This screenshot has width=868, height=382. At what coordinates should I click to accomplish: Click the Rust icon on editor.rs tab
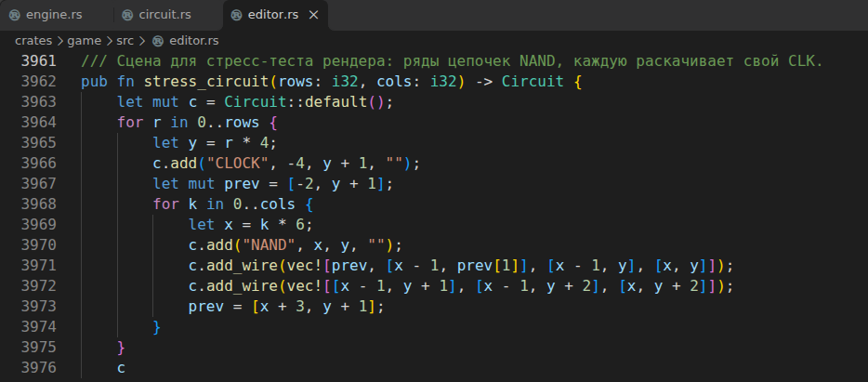click(x=236, y=15)
